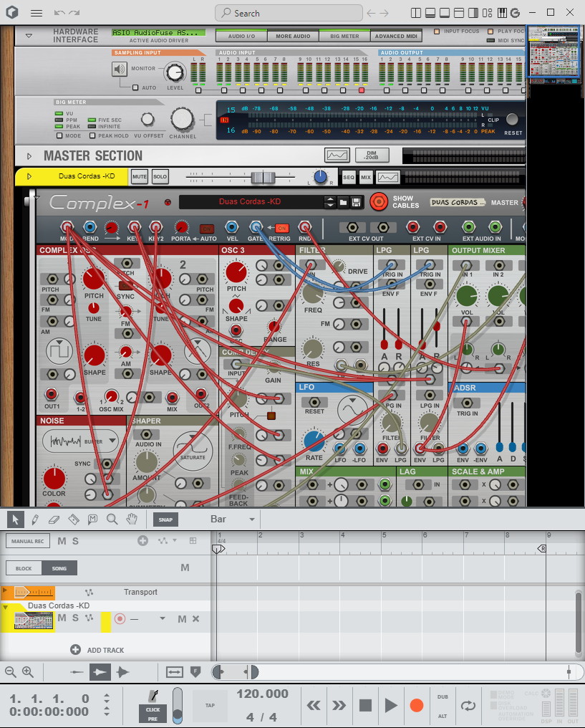Screen dimensions: 585x728
Task: Open the on-screen piano keys icon
Action: coord(502,13)
